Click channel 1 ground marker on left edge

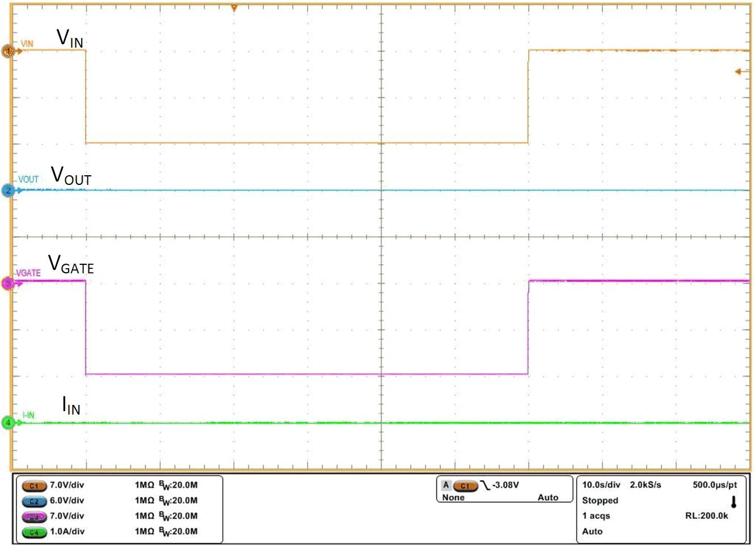(x=8, y=52)
